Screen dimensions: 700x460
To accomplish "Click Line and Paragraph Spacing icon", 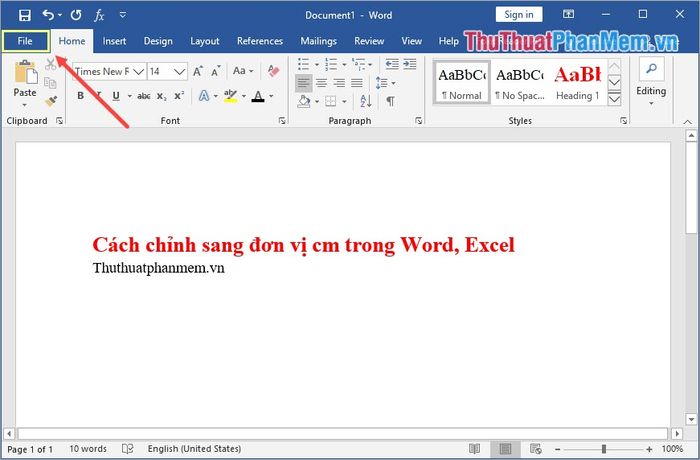I will pyautogui.click(x=382, y=83).
